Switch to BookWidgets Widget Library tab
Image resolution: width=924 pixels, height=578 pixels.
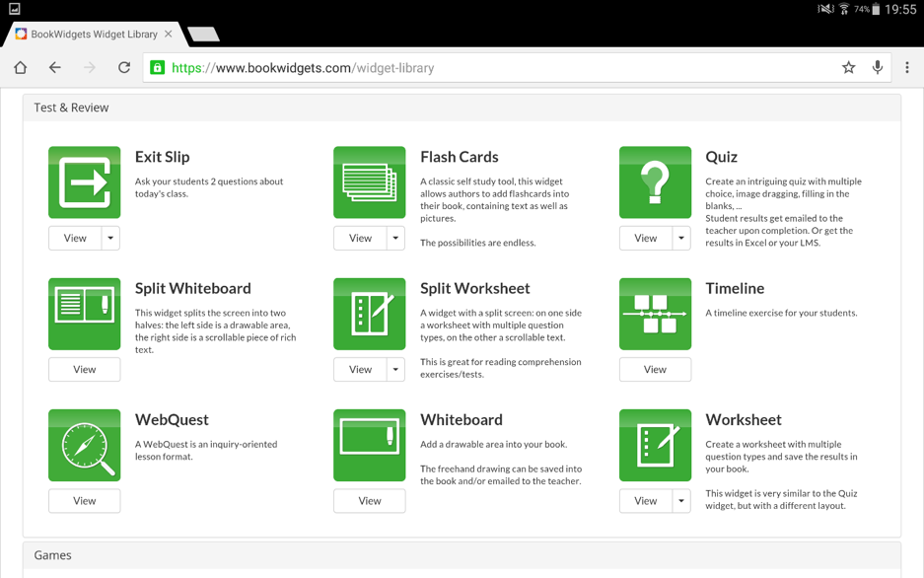(95, 35)
